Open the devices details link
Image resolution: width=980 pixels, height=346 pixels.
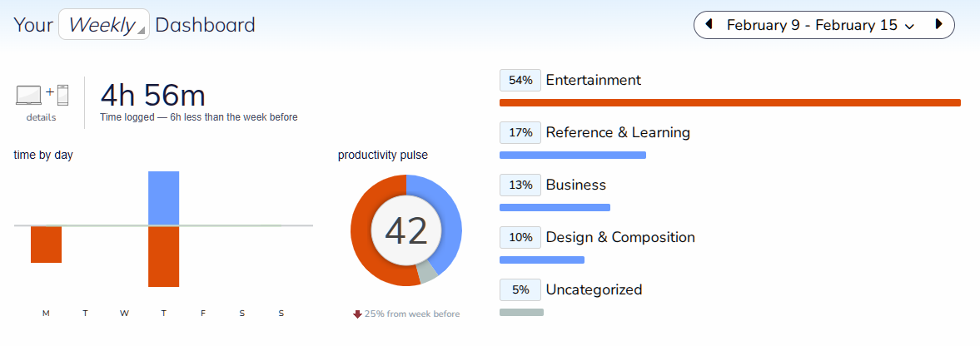tap(42, 117)
